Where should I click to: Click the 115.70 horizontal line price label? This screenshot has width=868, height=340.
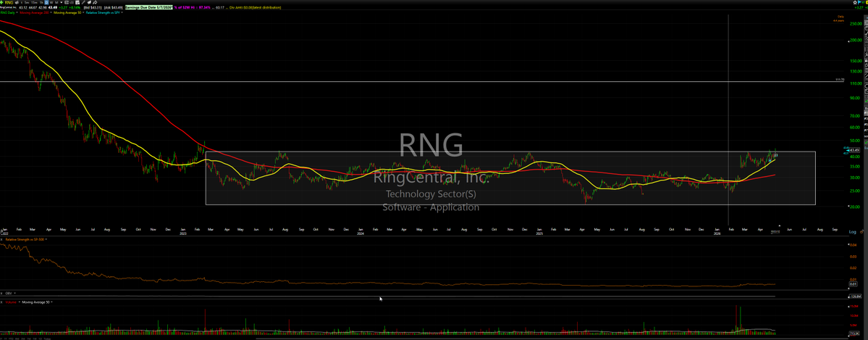840,80
